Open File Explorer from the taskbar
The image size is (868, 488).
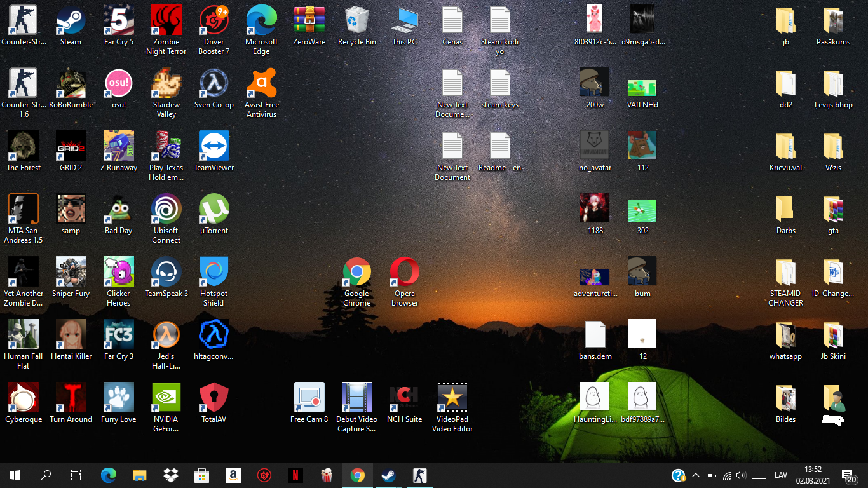click(140, 475)
